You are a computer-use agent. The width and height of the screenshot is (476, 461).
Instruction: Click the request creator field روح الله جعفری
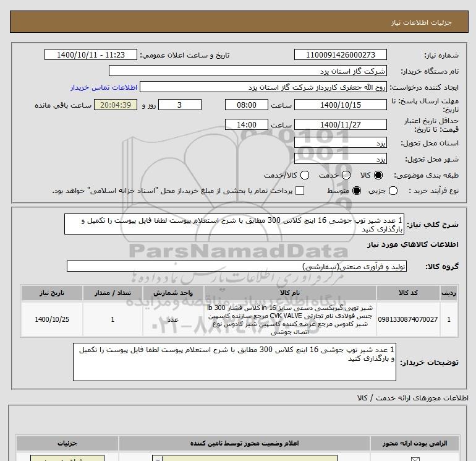[x=263, y=87]
